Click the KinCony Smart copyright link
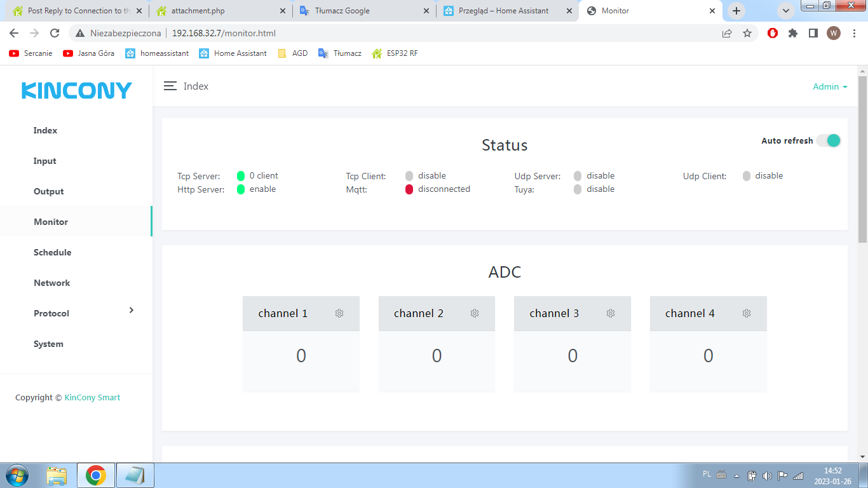 [92, 397]
